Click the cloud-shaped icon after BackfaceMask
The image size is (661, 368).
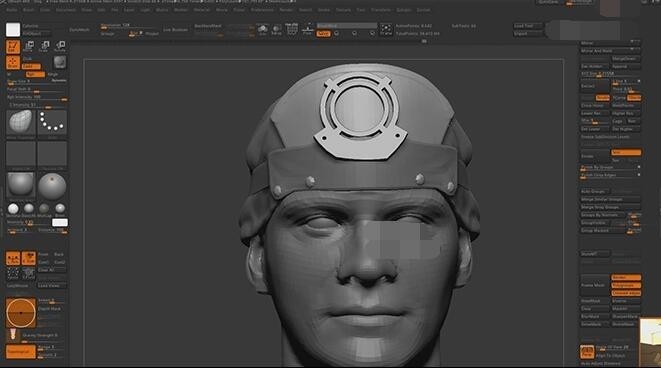(x=263, y=30)
